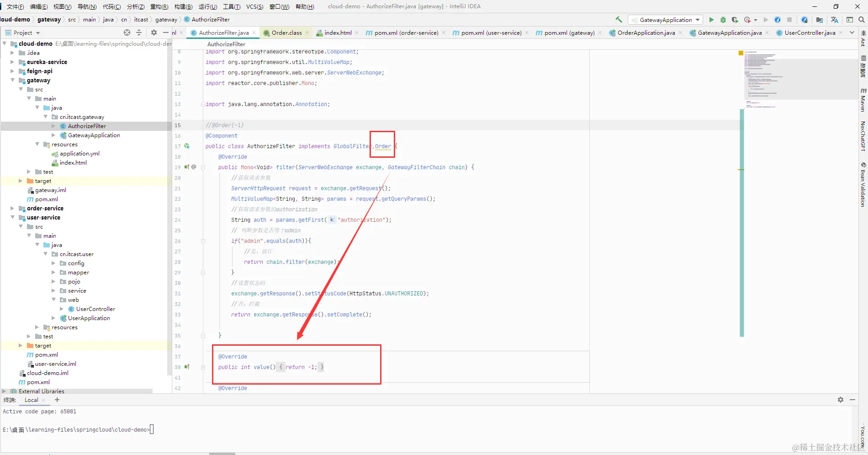Click the override gutter icon on line 38

coord(187,367)
